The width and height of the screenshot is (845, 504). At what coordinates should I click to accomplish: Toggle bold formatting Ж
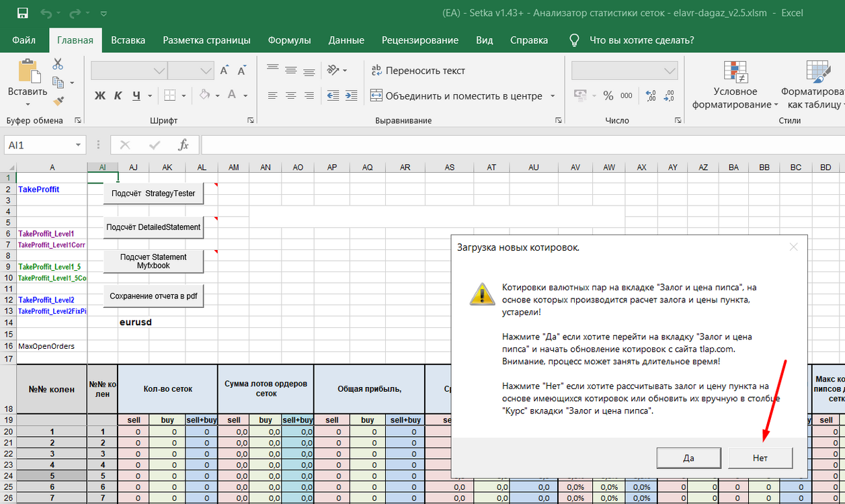(x=100, y=96)
